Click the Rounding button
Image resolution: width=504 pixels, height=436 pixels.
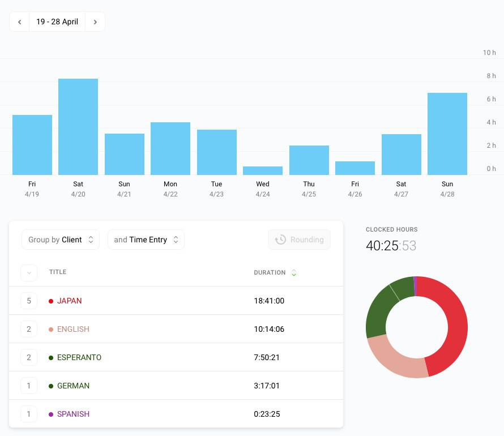pos(299,240)
